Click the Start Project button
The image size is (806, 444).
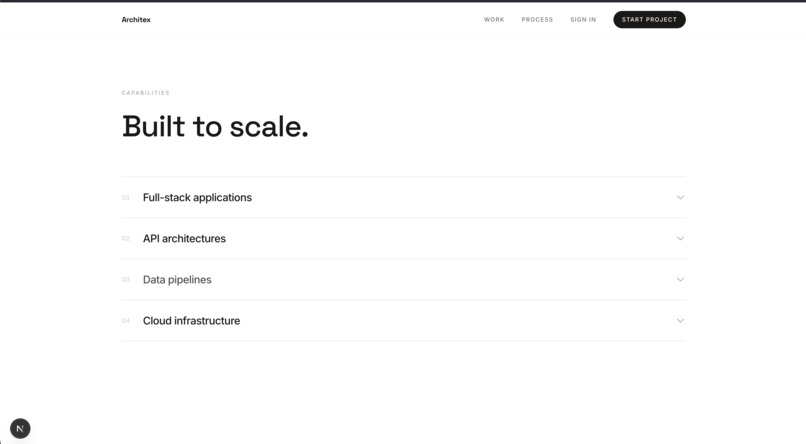tap(649, 20)
